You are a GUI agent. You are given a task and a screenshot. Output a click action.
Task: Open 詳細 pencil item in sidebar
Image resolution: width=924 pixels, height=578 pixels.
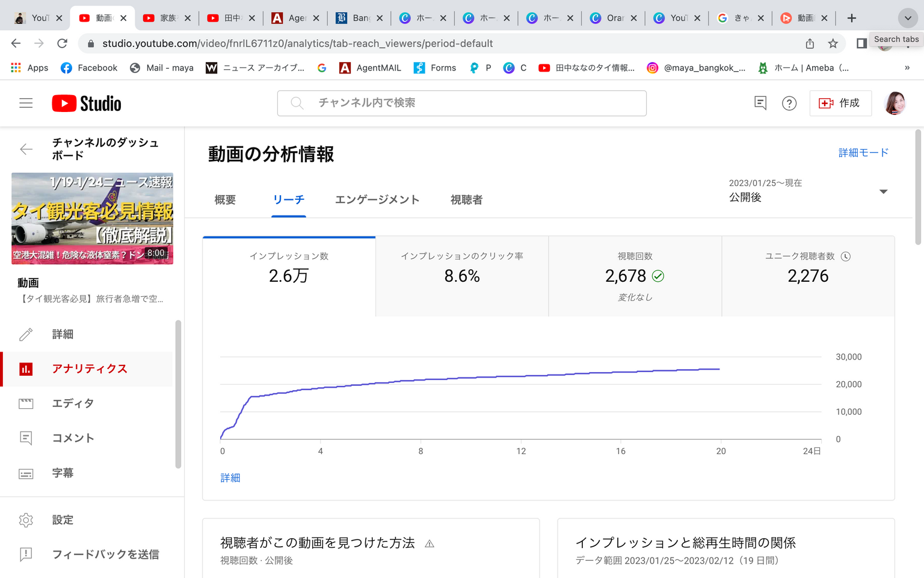coord(62,334)
